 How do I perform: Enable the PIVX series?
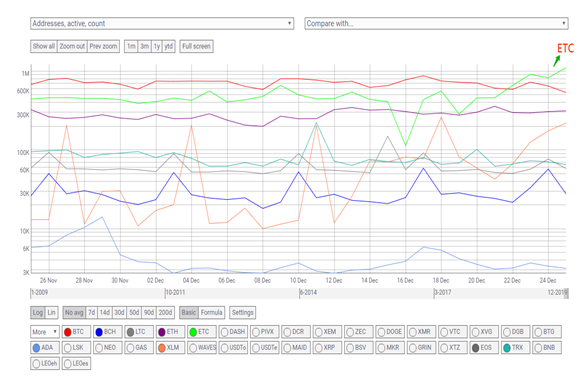tap(264, 332)
